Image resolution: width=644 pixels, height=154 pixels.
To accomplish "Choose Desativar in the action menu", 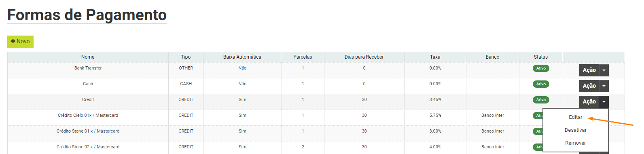I will pos(575,130).
